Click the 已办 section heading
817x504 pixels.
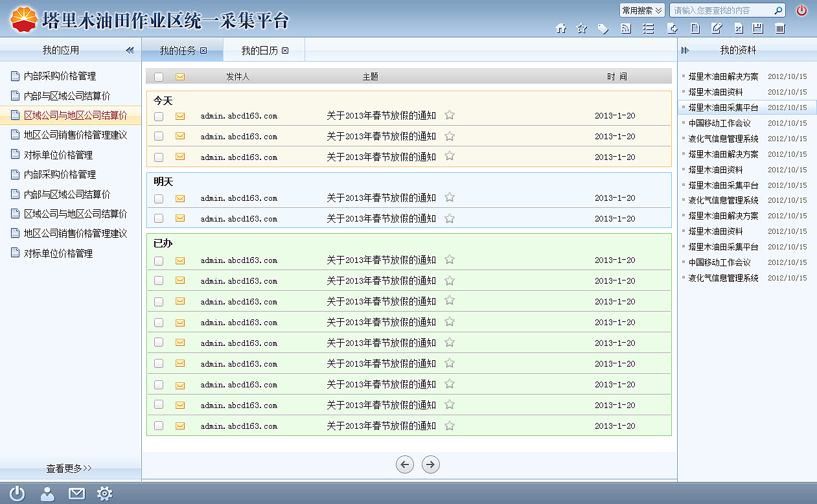163,244
